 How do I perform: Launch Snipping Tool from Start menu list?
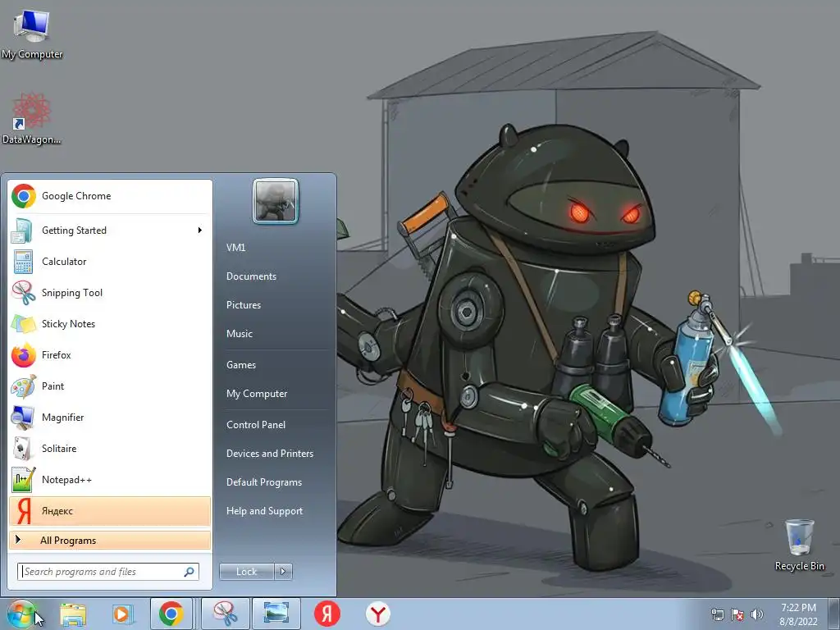[x=110, y=293]
